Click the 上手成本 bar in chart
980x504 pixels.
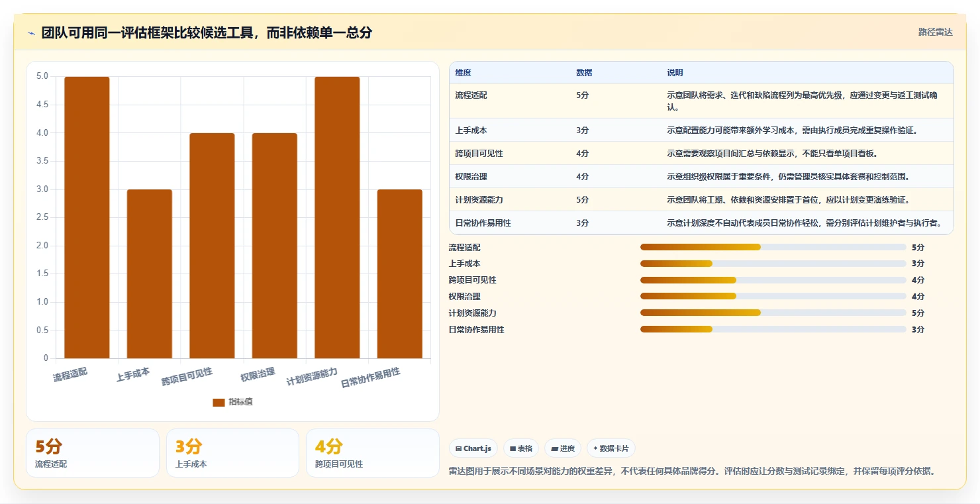pyautogui.click(x=150, y=274)
